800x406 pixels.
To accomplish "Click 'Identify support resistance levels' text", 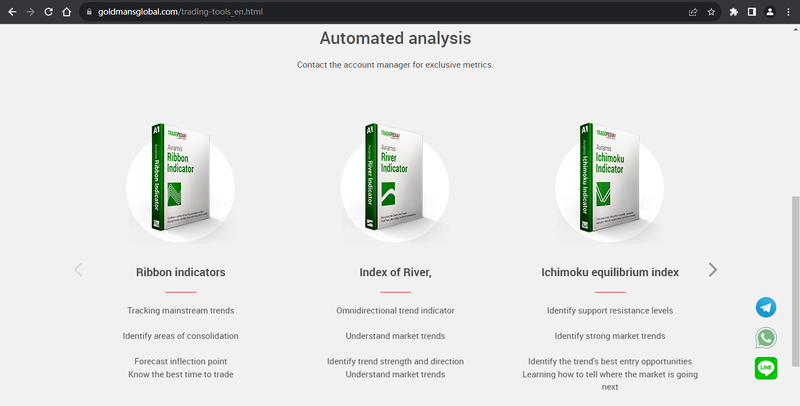I will point(610,310).
